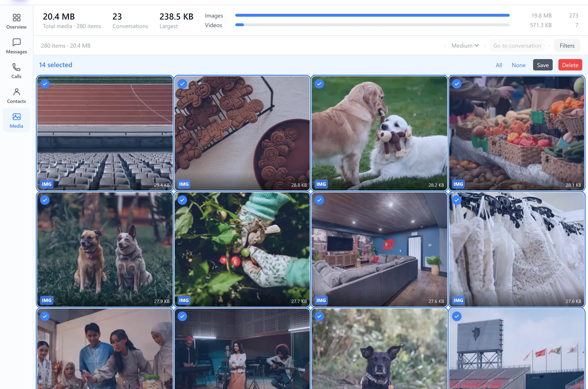Image resolution: width=588 pixels, height=389 pixels.
Task: Save the selected media items
Action: coord(543,65)
